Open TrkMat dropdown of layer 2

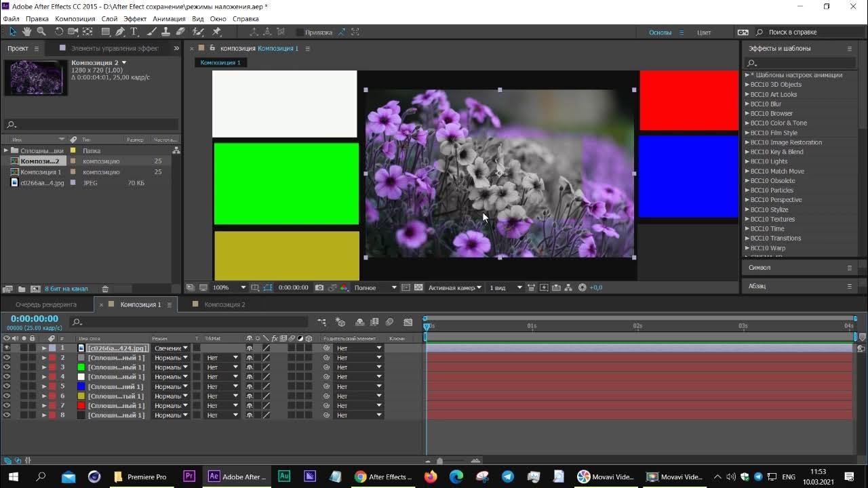[x=223, y=358]
